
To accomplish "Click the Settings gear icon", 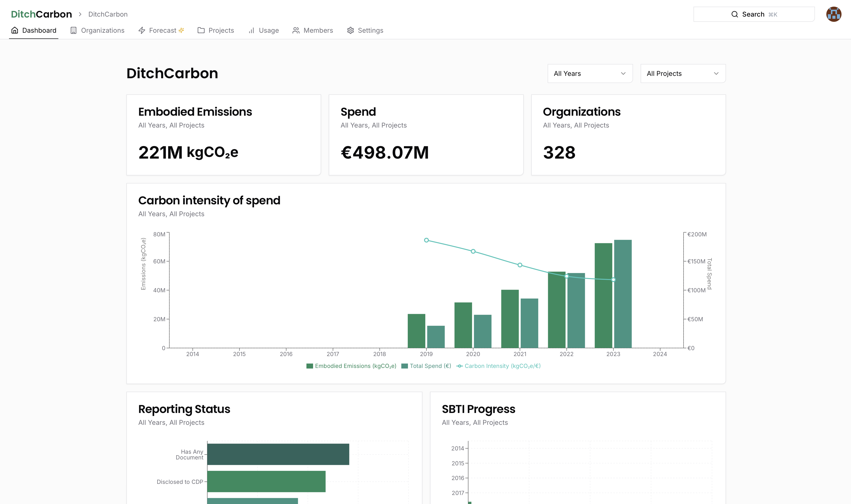I will coord(351,30).
